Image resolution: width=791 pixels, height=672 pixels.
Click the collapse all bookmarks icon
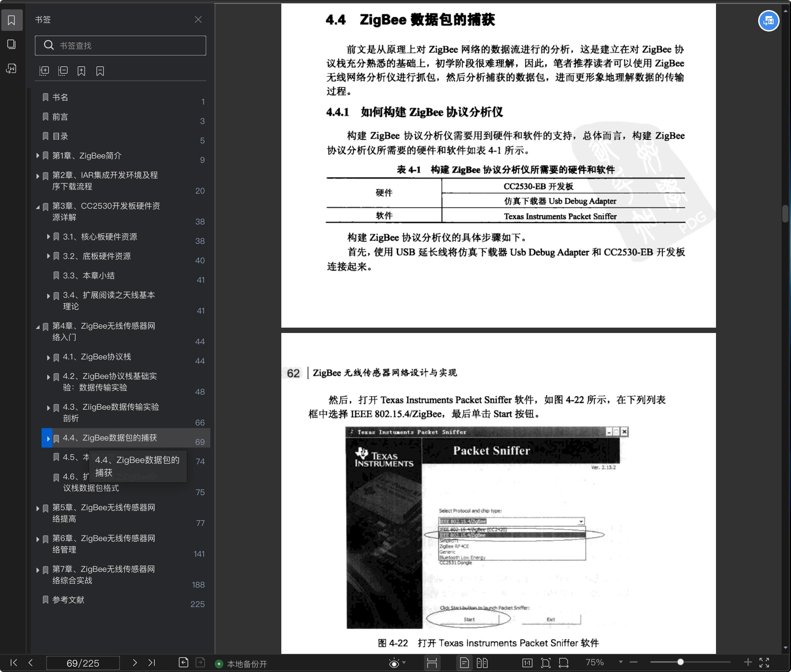(63, 71)
